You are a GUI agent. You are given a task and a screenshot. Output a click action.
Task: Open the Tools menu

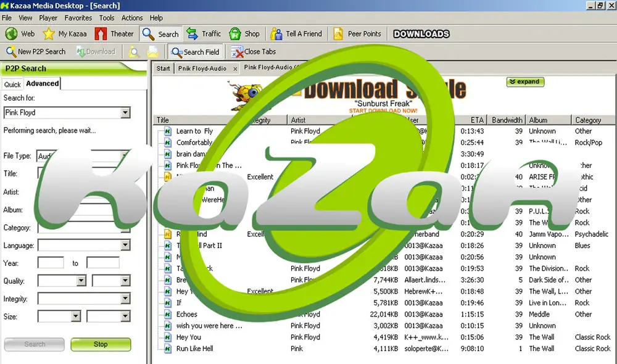tap(106, 18)
